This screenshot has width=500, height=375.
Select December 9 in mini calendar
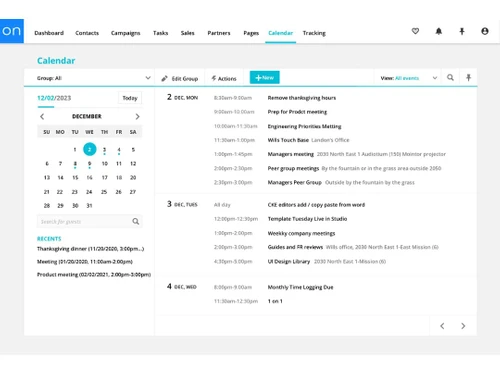pos(89,164)
